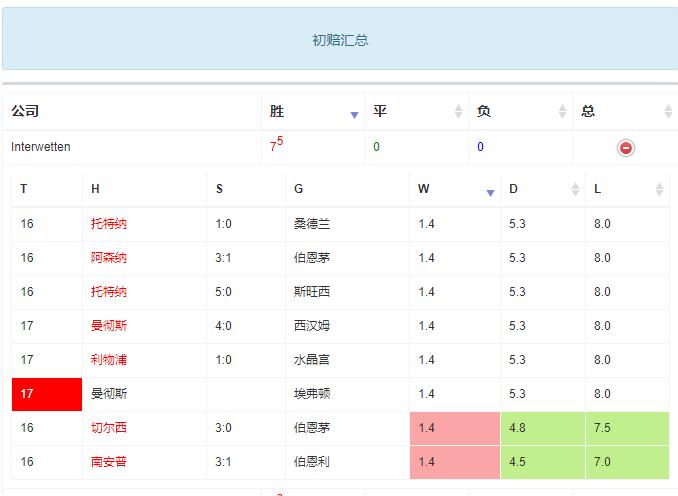Screen dimensions: 678x496
Task: Click away team 斯旺西
Action: click(312, 291)
